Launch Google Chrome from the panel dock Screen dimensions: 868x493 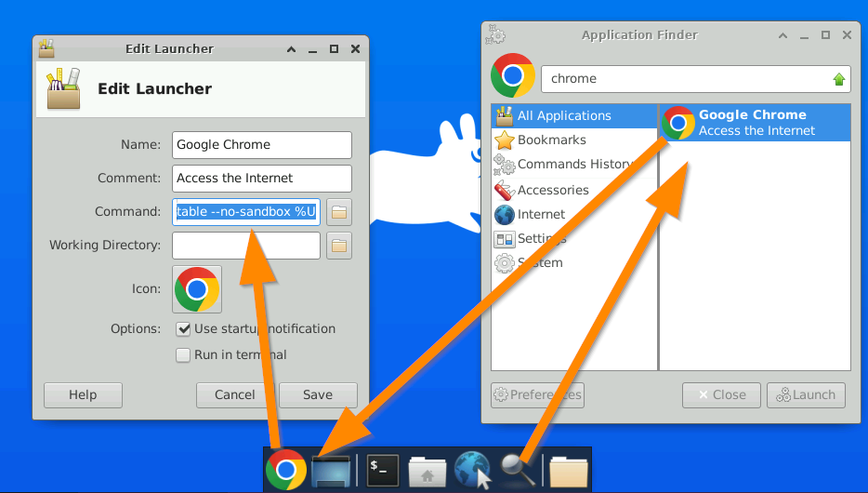pyautogui.click(x=285, y=470)
